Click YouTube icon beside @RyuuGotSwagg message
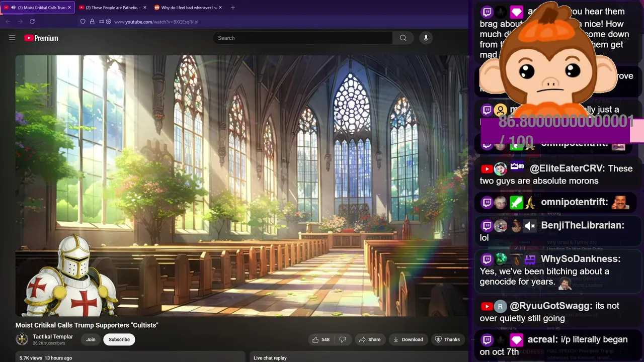 (x=487, y=306)
